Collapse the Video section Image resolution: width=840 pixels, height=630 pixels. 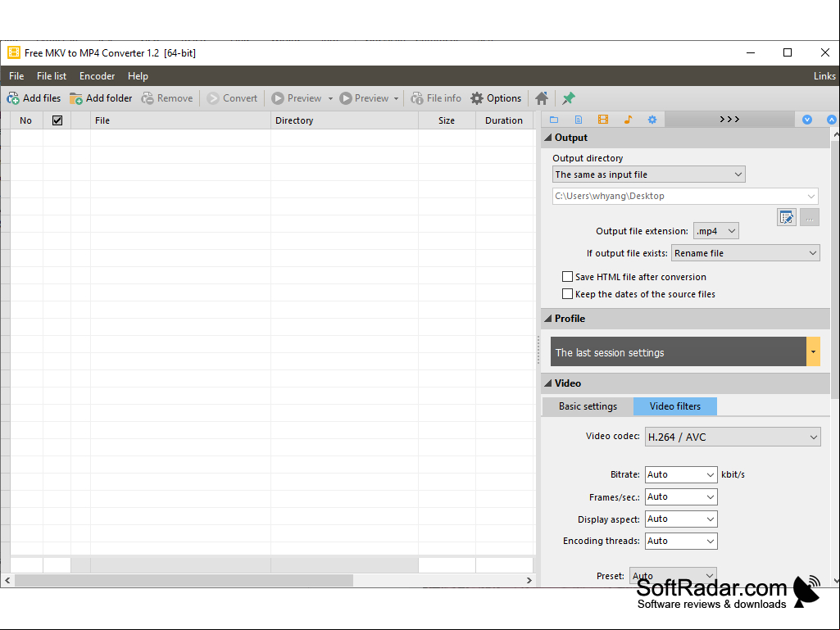tap(548, 383)
